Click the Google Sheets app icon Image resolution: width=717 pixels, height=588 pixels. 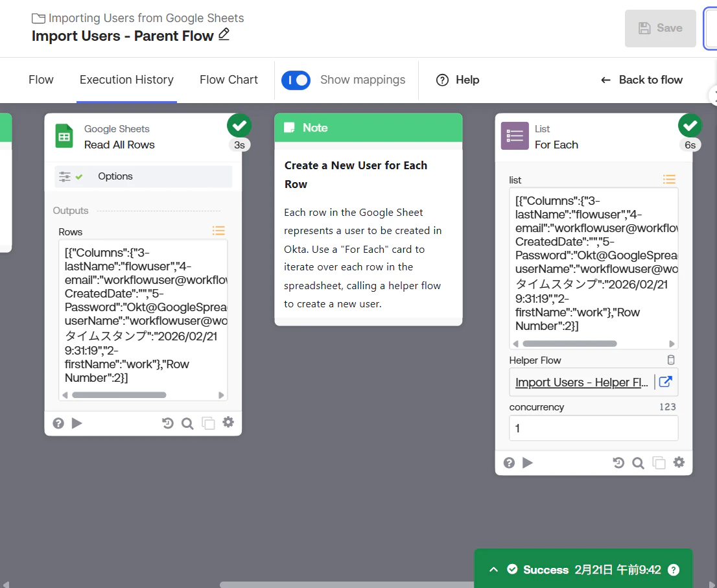64,136
